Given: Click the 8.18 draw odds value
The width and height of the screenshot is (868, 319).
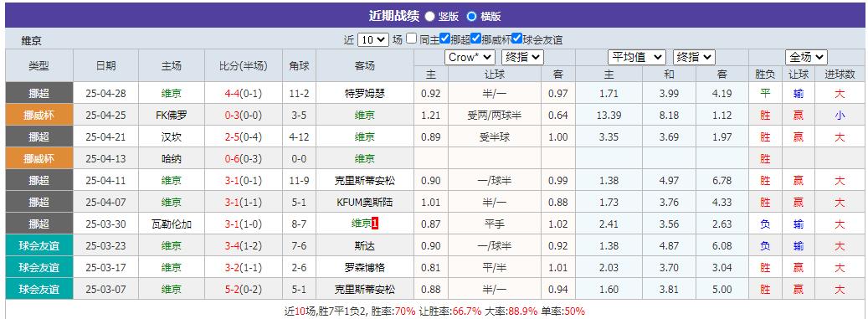Looking at the screenshot, I should click(x=670, y=116).
